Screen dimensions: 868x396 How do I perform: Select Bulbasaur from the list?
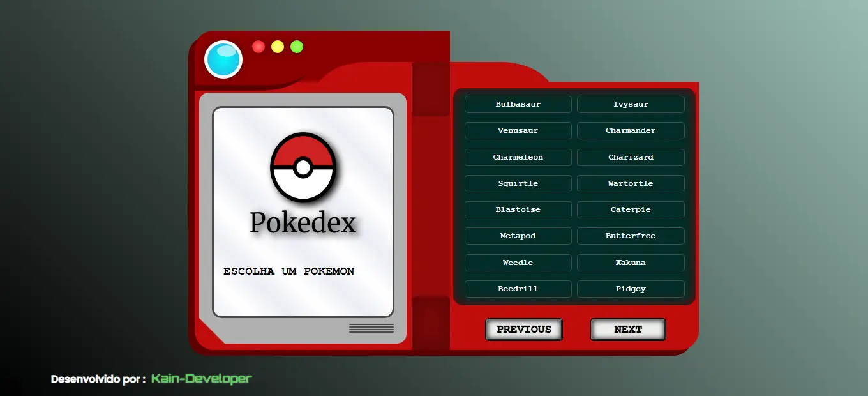[518, 104]
